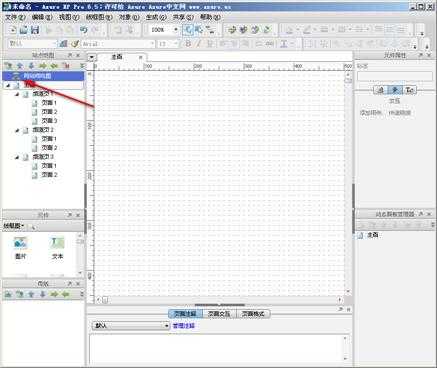The image size is (437, 368).
Task: Select the 文本 text widget
Action: (57, 248)
